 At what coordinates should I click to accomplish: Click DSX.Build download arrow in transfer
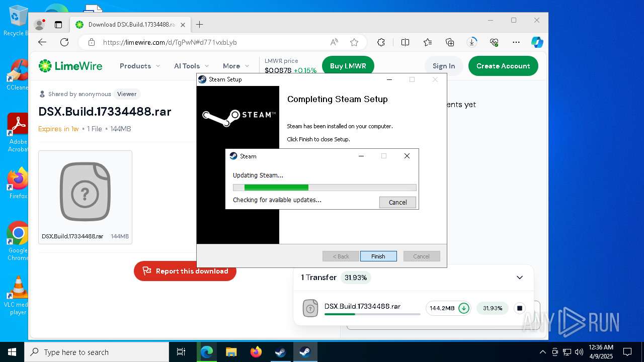tap(463, 308)
